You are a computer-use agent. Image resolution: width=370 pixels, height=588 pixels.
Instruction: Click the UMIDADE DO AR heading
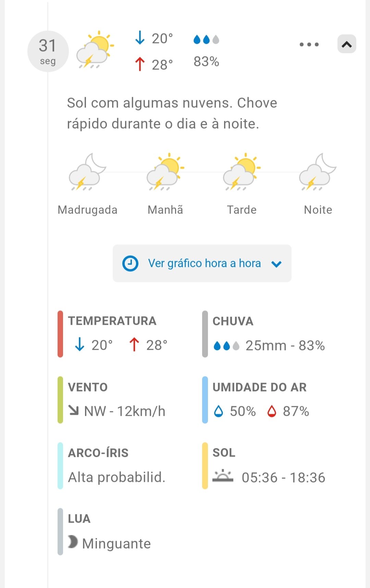coord(259,387)
